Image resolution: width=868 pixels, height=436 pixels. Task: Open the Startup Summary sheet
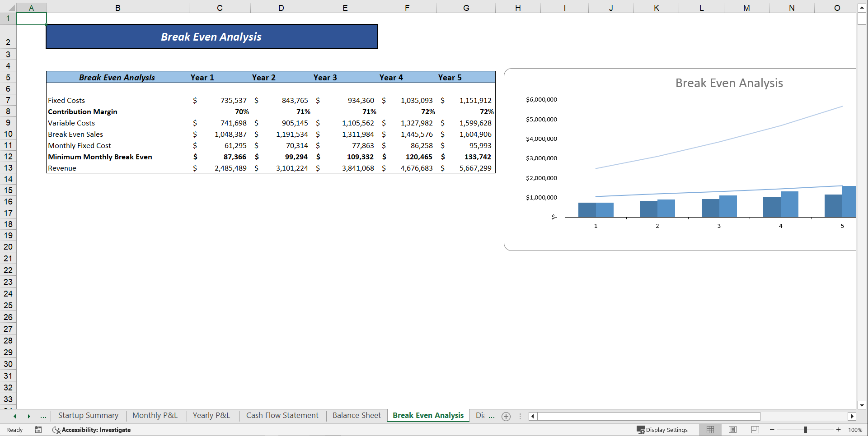coord(88,415)
